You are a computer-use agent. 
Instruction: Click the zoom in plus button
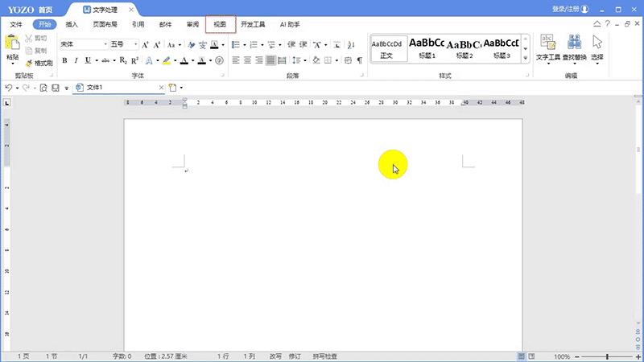pos(638,356)
